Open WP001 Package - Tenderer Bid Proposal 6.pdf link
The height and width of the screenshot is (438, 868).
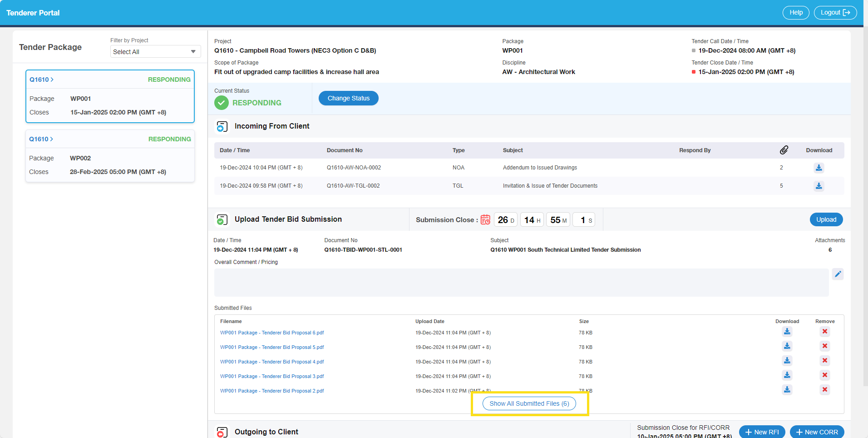pyautogui.click(x=272, y=333)
